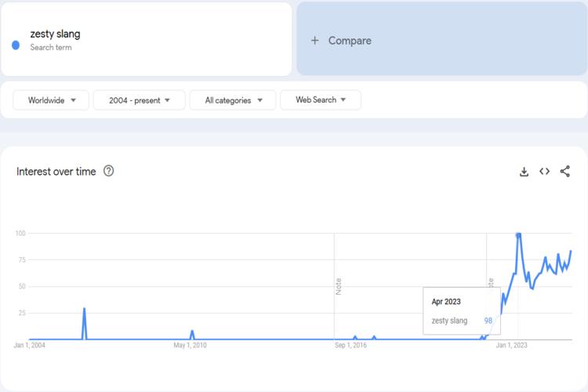588x392 pixels.
Task: Select the zesty slang search term box
Action: point(147,39)
